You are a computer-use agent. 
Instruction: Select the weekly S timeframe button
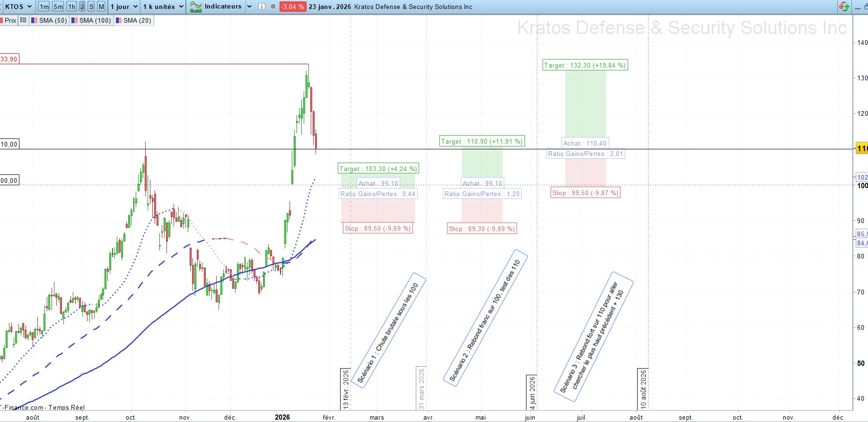pos(91,7)
